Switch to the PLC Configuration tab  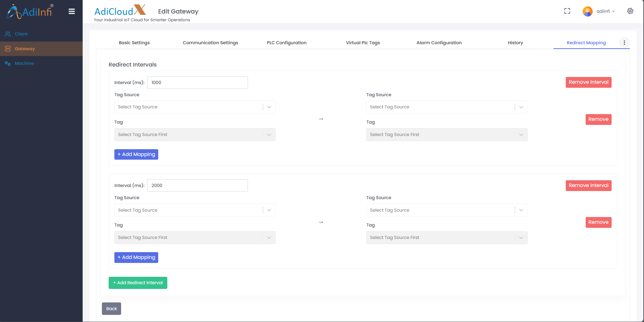[x=286, y=43]
